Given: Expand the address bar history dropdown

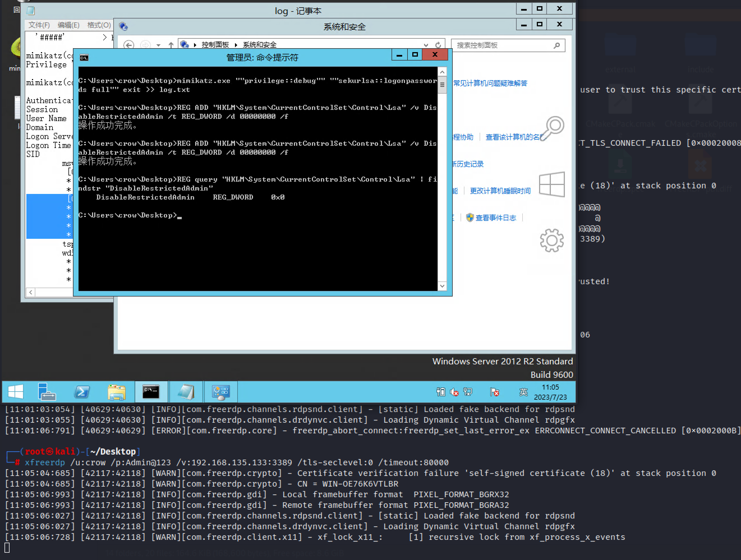Looking at the screenshot, I should click(426, 45).
